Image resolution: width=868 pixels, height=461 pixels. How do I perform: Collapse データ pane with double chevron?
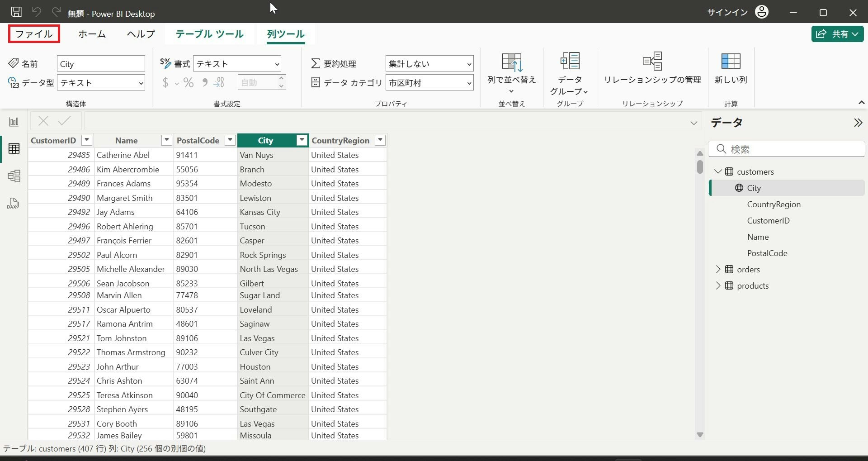coord(858,123)
